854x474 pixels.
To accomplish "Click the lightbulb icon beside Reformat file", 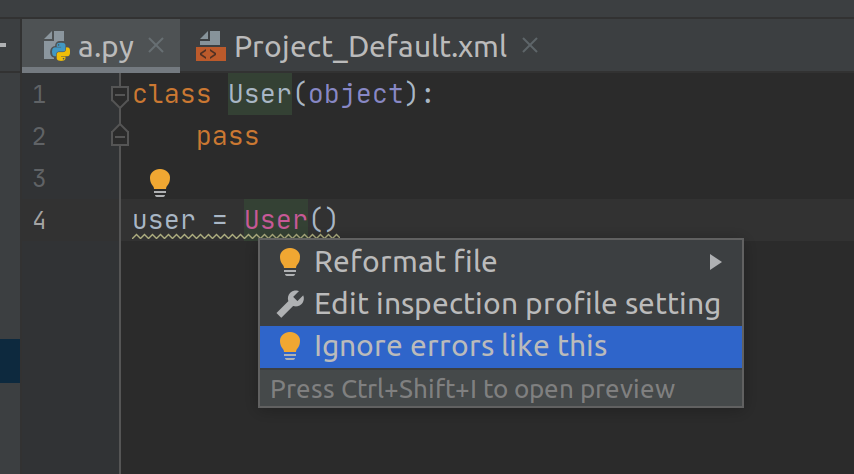I will [x=290, y=262].
